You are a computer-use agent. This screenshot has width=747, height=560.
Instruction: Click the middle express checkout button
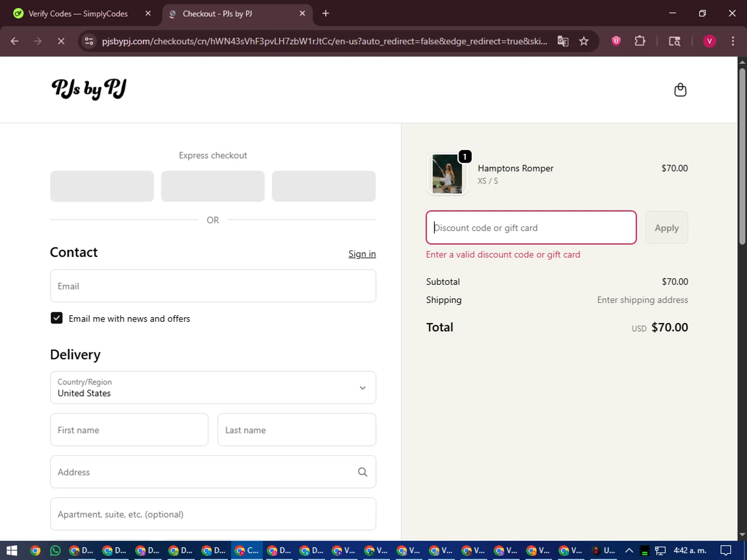213,186
